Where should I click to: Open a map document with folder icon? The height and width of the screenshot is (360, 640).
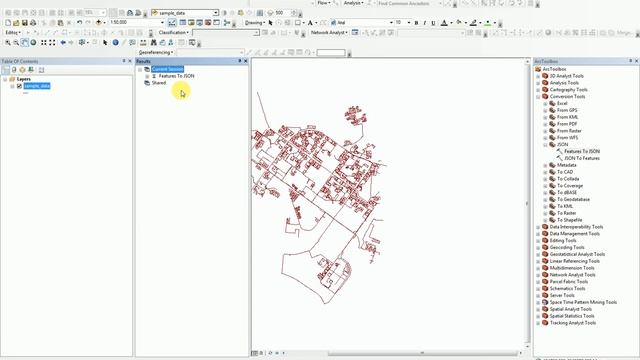click(16, 23)
